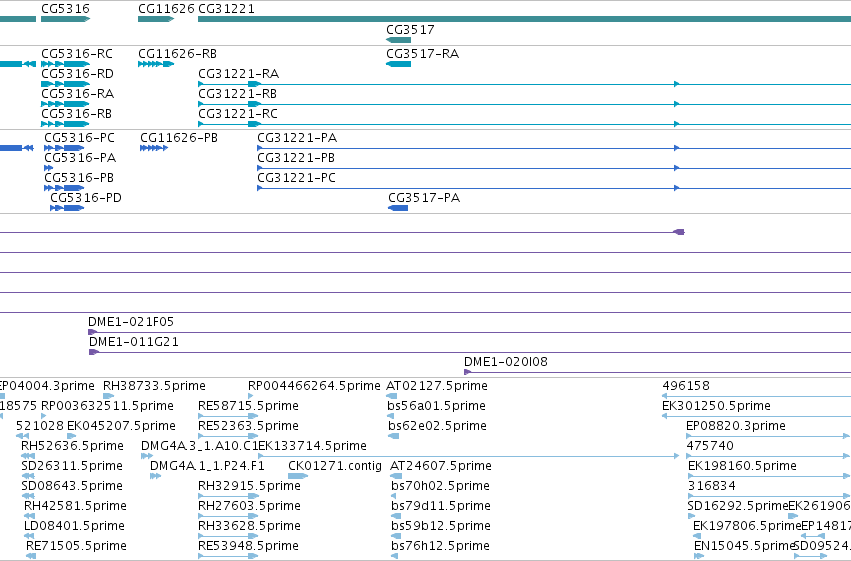Select the CG3517 gene label
The image size is (851, 561).
(x=410, y=29)
